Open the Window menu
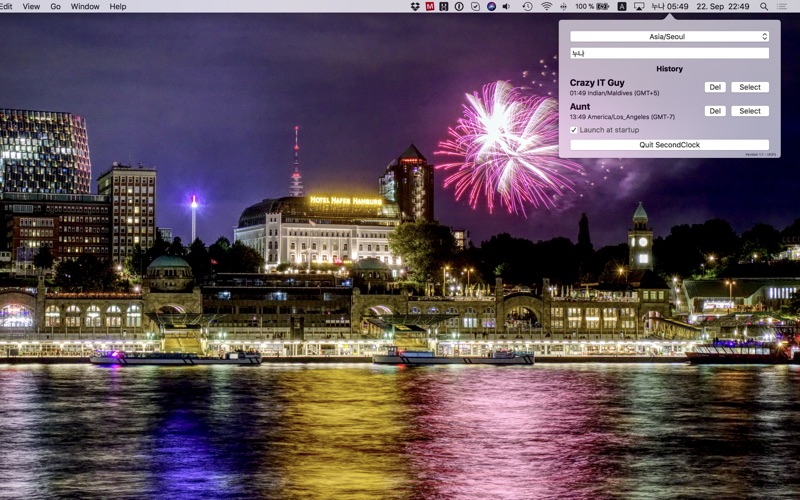 [85, 6]
